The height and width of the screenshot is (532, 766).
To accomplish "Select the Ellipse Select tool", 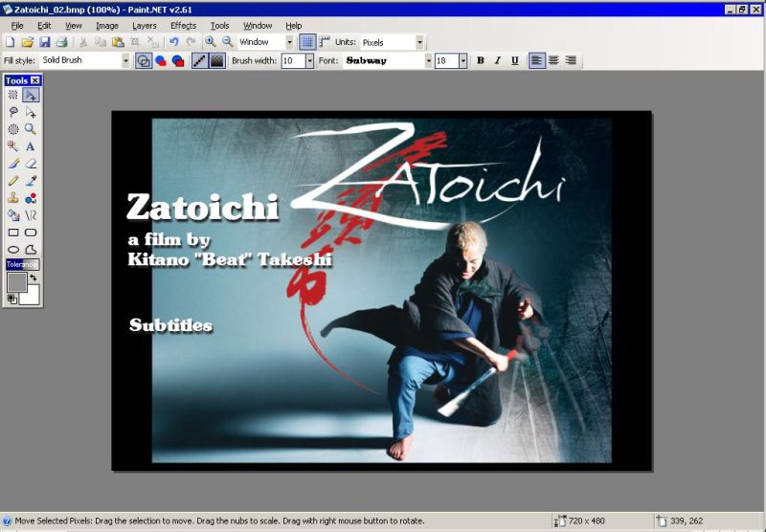I will click(13, 129).
